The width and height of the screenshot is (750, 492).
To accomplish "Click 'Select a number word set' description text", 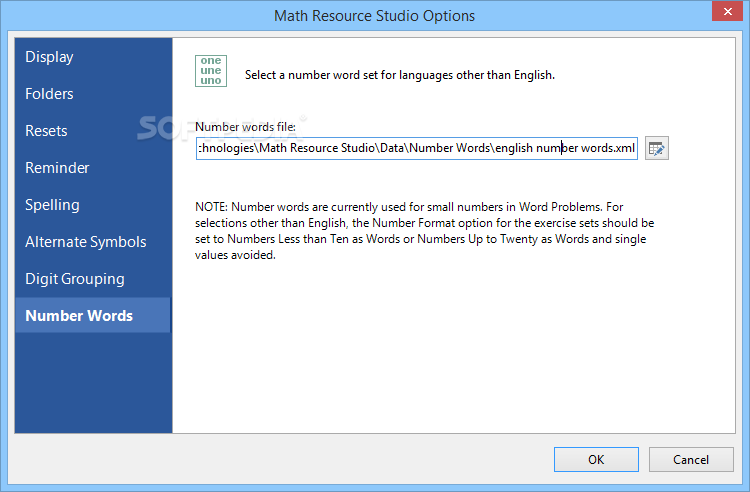I will coord(400,75).
